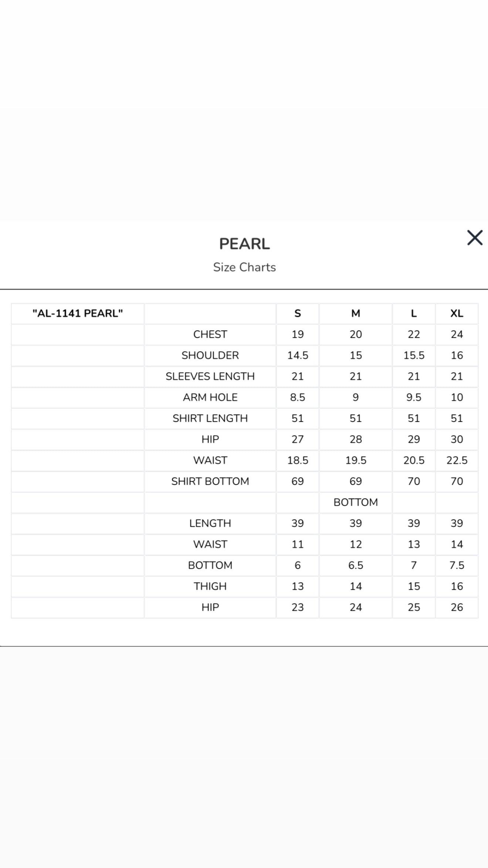Click the ARM HOLE row label
This screenshot has width=488, height=868.
[x=210, y=397]
